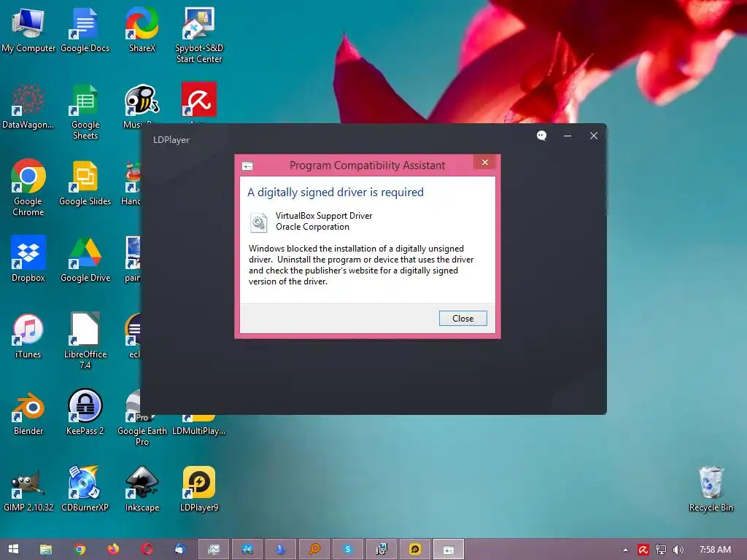This screenshot has height=560, width=747.
Task: Open the Avira system tray icon
Action: [643, 550]
